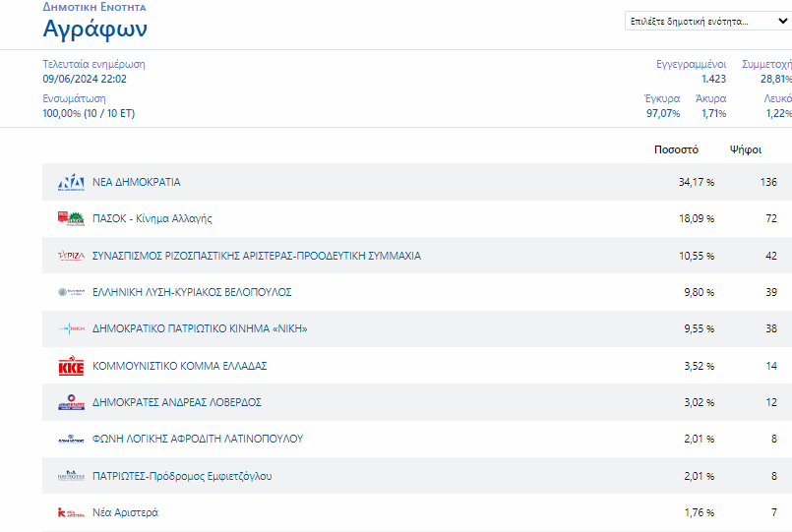
Task: Open the 'Επιλέξτε δημοτική ενότητα...' dropdown
Action: click(x=708, y=22)
